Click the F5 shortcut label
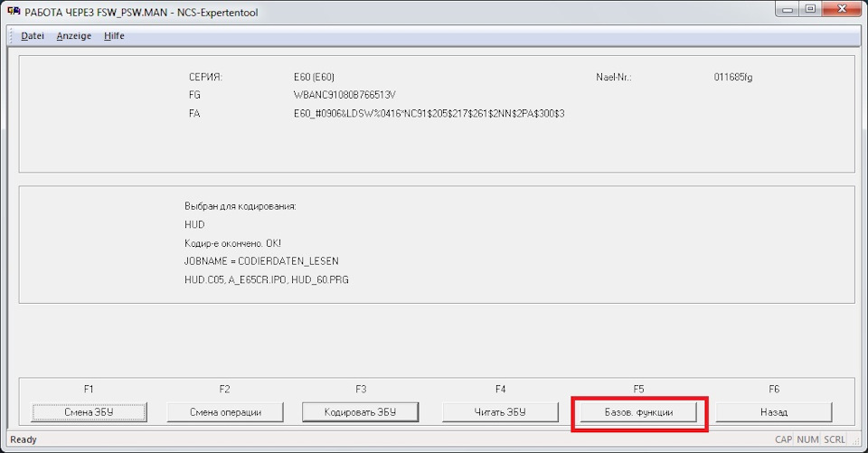This screenshot has height=453, width=868. 639,390
